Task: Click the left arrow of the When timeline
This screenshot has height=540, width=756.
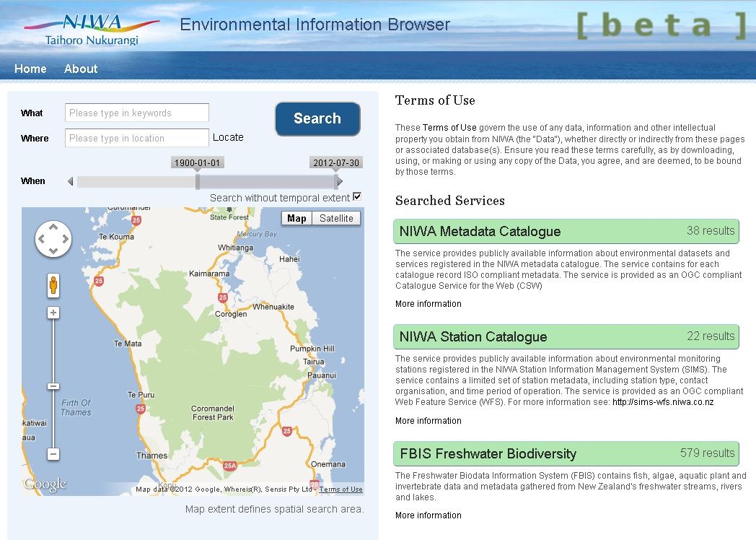Action: pyautogui.click(x=70, y=181)
